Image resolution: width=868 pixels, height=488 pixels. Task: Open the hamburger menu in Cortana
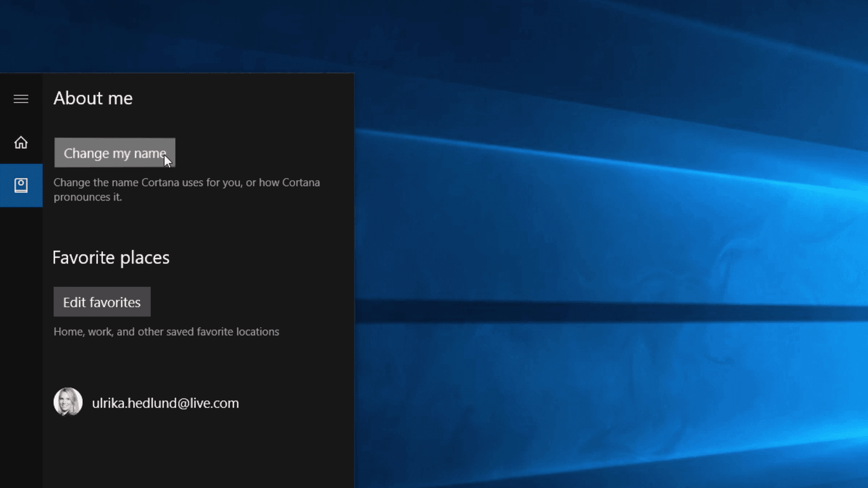coord(21,99)
